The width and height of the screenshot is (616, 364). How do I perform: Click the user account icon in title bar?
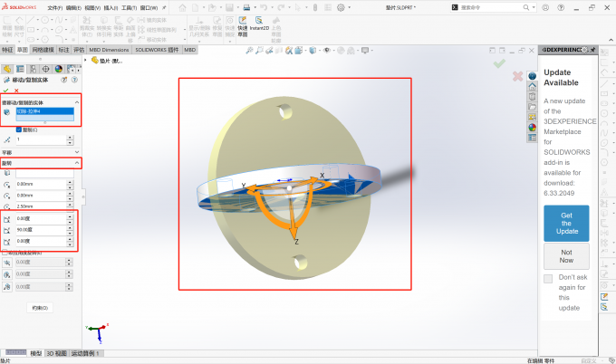click(x=545, y=7)
